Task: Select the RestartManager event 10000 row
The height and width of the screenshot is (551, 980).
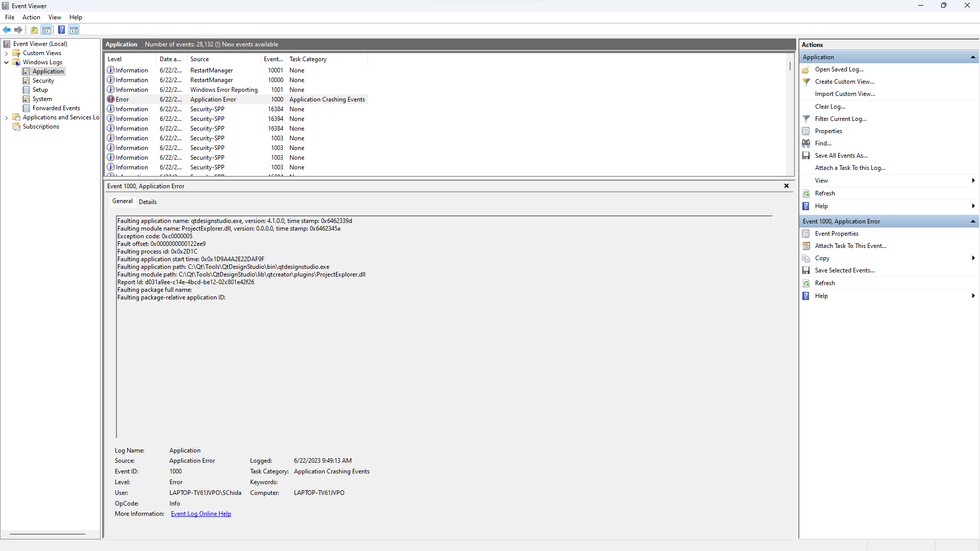Action: pos(236,80)
